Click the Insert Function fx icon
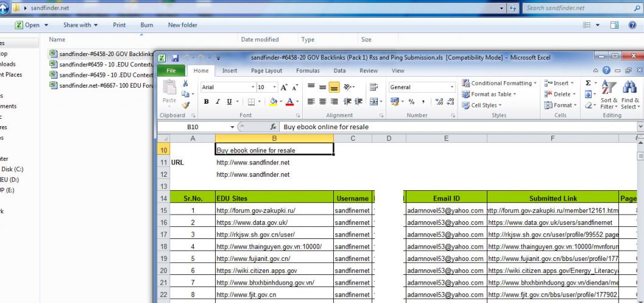Screen dimensions: 644x303 tap(273, 127)
